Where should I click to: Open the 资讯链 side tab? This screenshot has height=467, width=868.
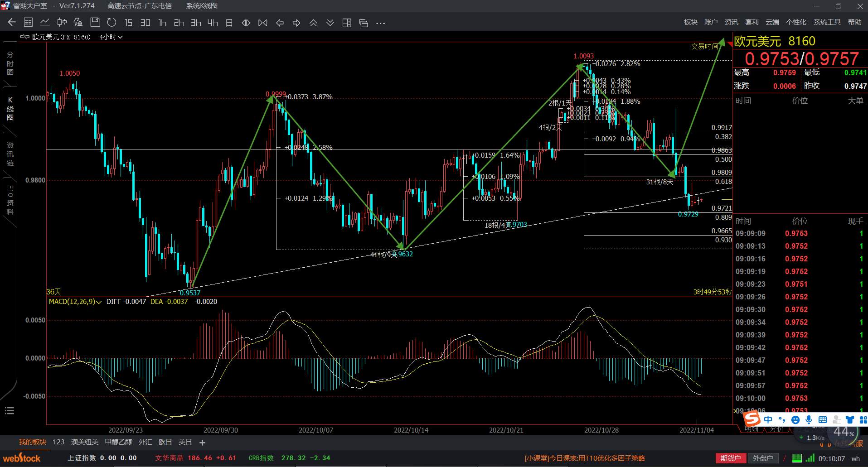[x=10, y=154]
